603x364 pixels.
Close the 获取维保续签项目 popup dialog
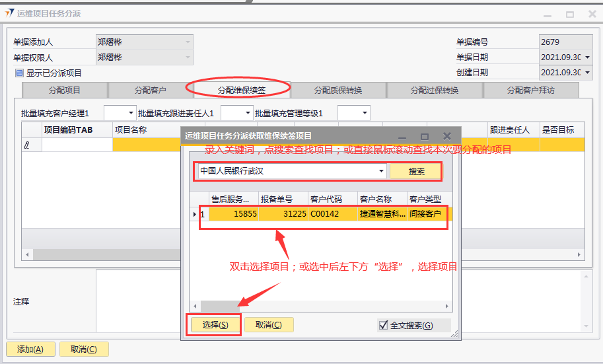click(x=447, y=135)
